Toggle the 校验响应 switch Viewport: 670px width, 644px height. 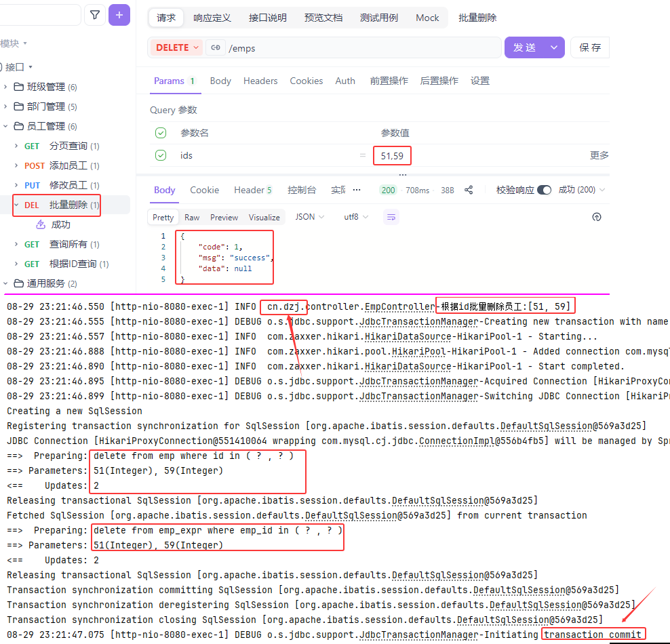[x=544, y=190]
